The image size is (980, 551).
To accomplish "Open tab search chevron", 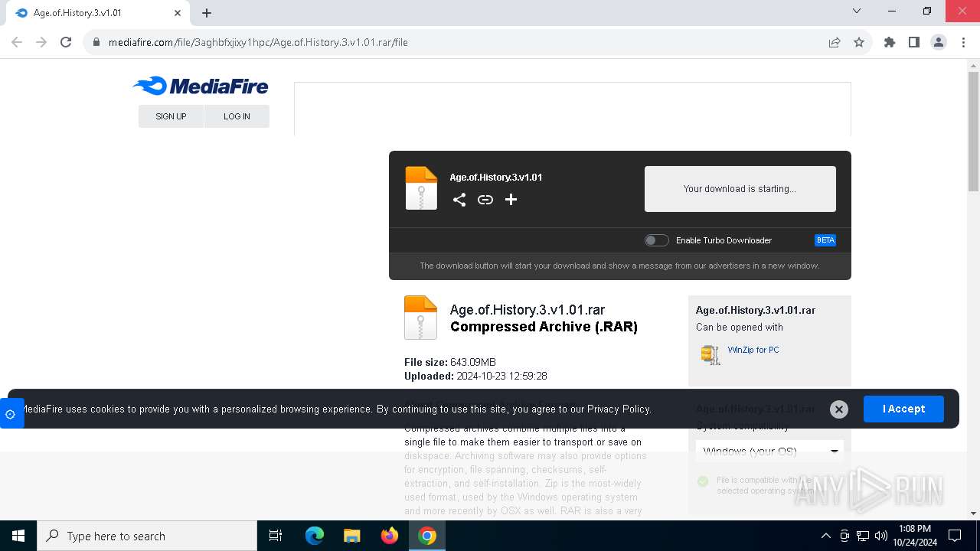I will pyautogui.click(x=857, y=11).
